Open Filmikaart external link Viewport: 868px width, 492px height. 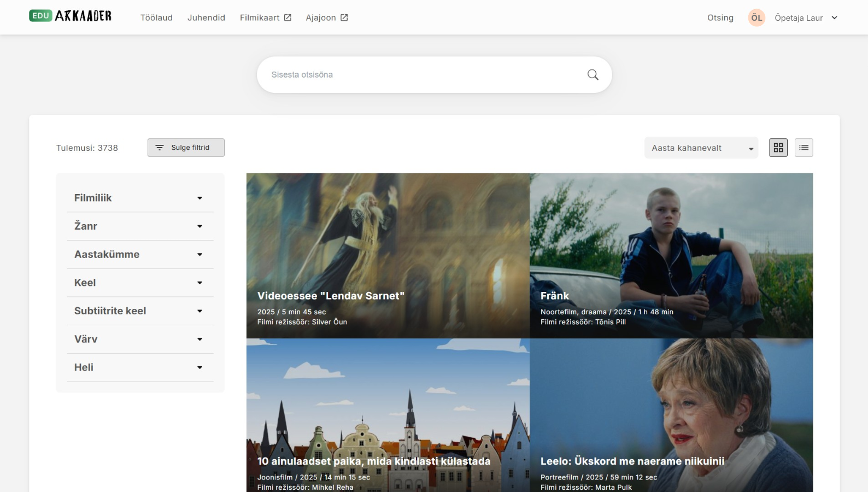(x=265, y=17)
